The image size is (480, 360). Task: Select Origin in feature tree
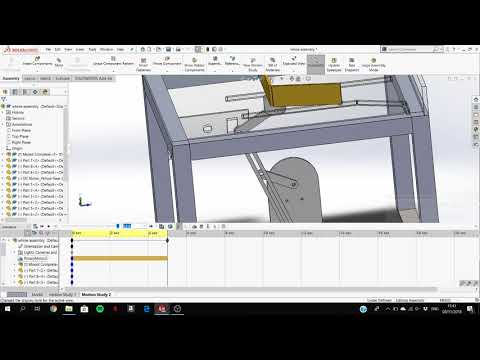pos(17,148)
